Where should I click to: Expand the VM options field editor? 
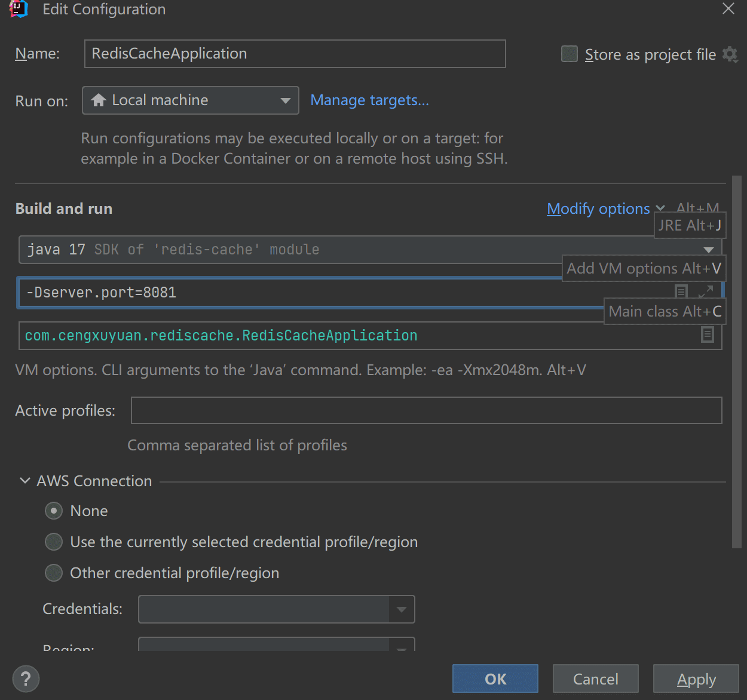click(x=706, y=291)
